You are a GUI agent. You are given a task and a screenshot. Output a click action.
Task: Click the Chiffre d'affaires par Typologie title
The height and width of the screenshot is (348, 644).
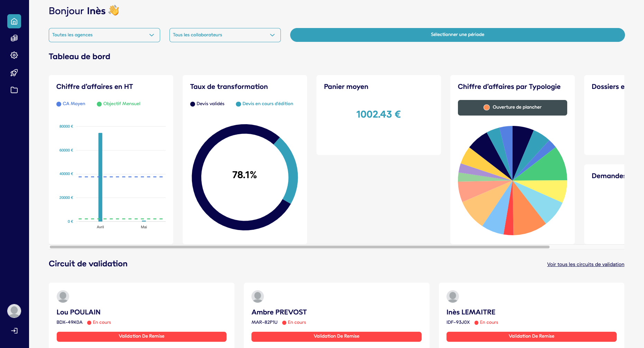click(x=509, y=87)
